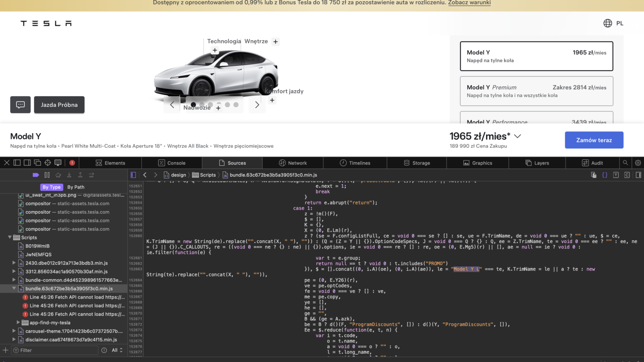Show next car image in carousel
The width and height of the screenshot is (644, 362).
tap(257, 105)
